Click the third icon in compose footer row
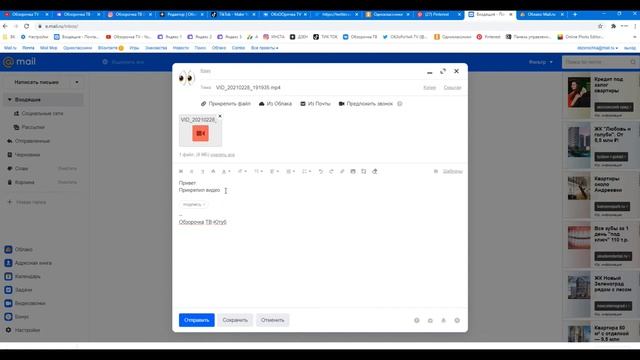This screenshot has height=360, width=640. [444, 320]
